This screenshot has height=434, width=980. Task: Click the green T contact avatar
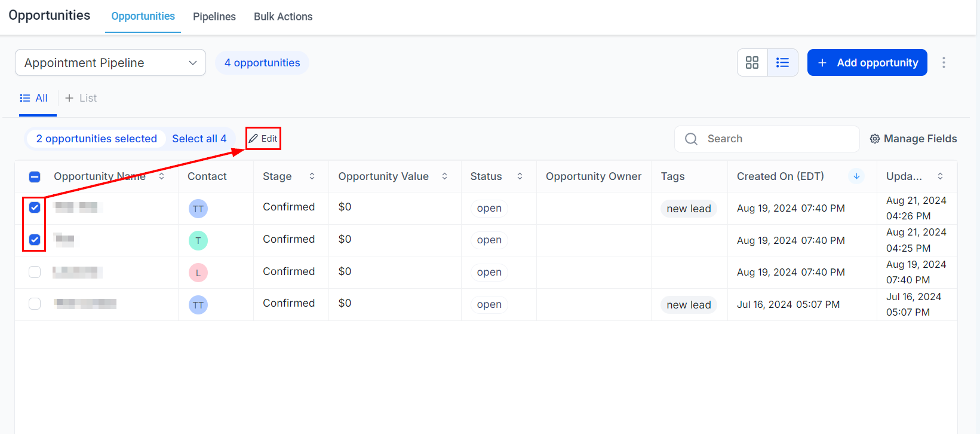[198, 241]
